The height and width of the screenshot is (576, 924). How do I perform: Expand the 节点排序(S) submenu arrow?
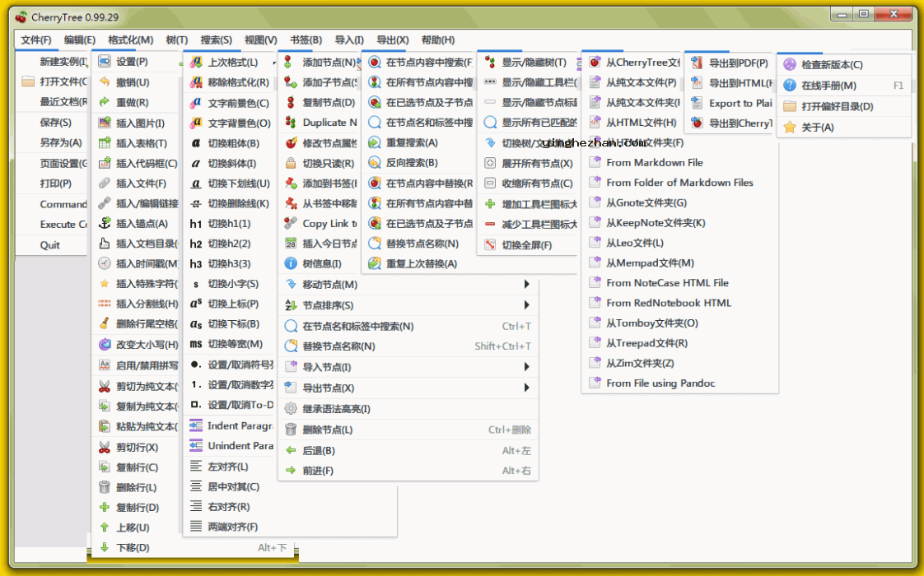pos(526,305)
